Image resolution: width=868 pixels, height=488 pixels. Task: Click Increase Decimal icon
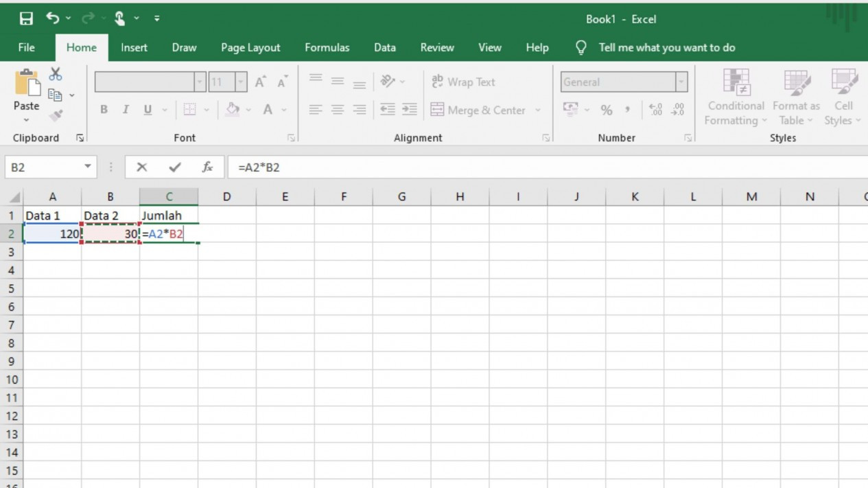pyautogui.click(x=655, y=110)
